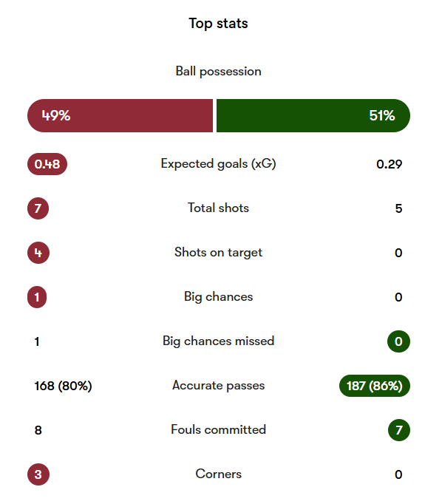
Task: Click the red 3 corners badge
Action: (38, 474)
